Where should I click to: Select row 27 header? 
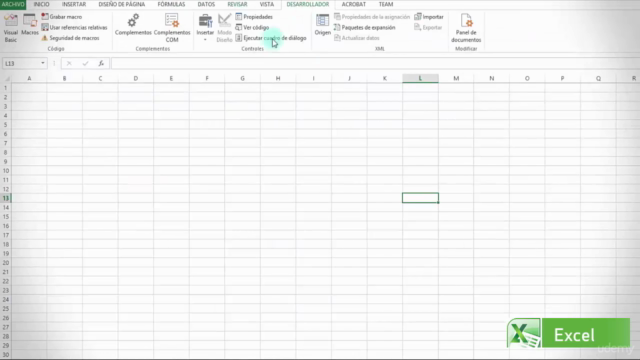point(6,327)
